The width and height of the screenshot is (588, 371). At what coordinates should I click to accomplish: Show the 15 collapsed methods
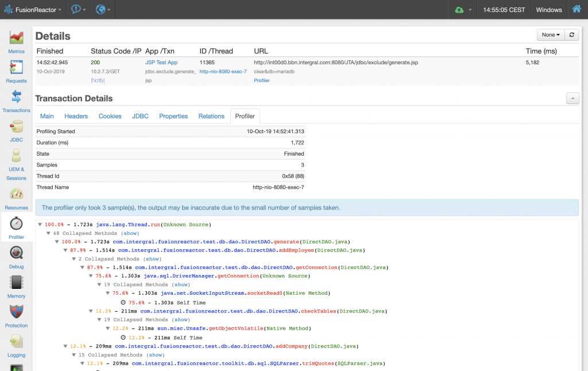coord(156,355)
